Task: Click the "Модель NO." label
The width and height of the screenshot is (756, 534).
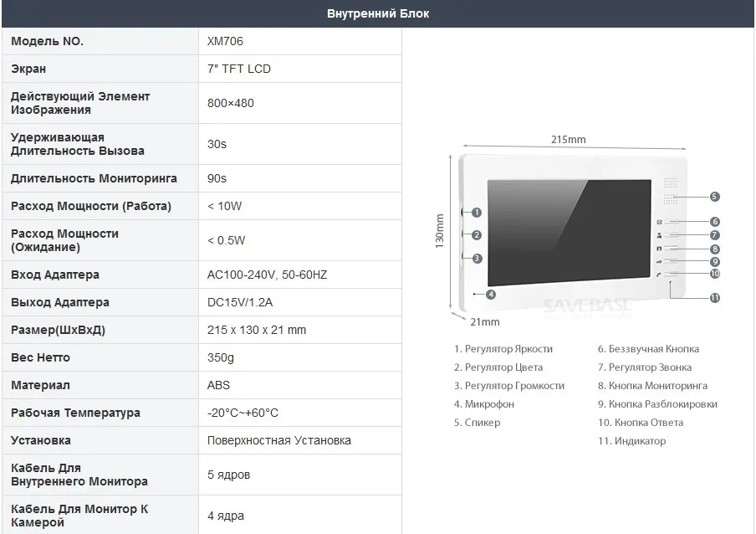Action: [x=47, y=41]
